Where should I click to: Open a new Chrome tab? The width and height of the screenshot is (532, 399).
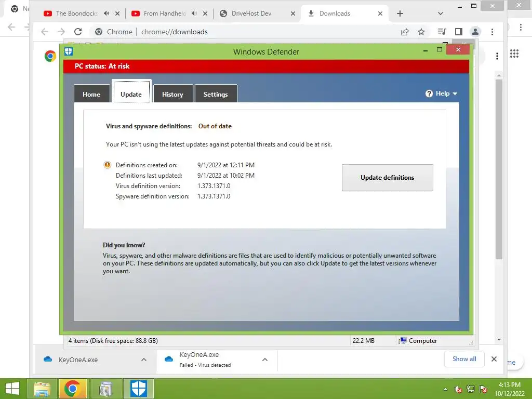point(400,14)
